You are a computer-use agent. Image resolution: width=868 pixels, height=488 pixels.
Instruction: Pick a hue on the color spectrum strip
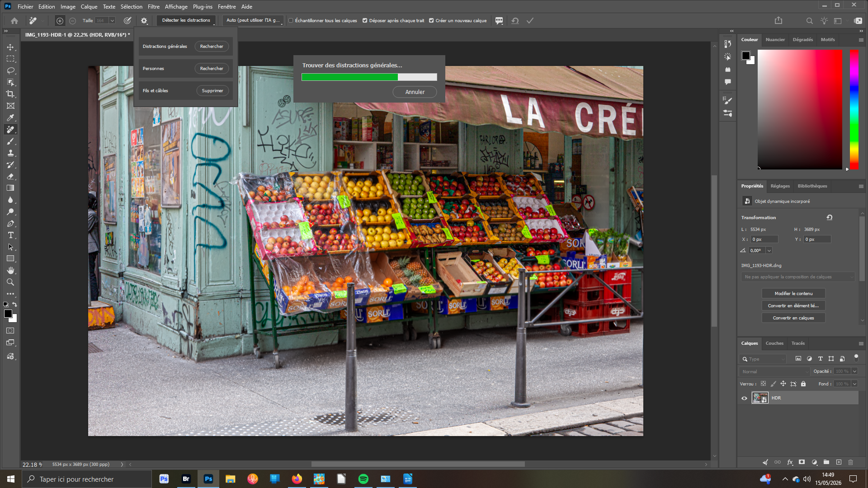click(x=854, y=109)
